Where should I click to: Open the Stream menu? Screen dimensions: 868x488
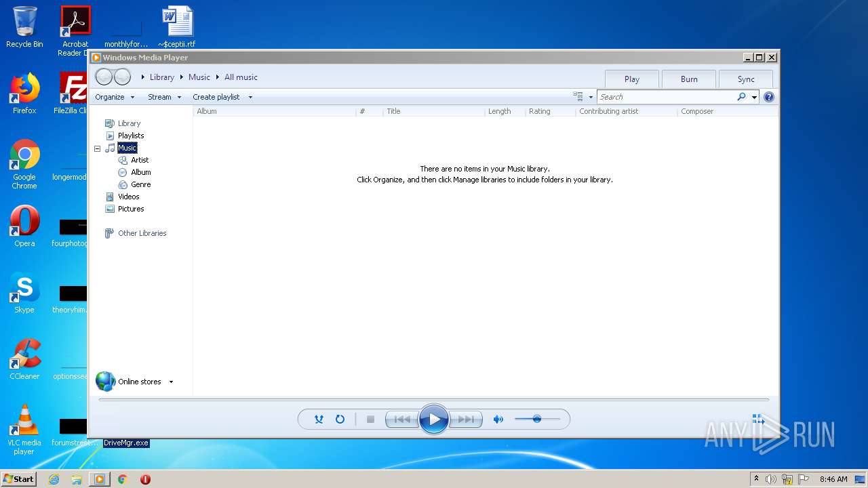tap(164, 97)
